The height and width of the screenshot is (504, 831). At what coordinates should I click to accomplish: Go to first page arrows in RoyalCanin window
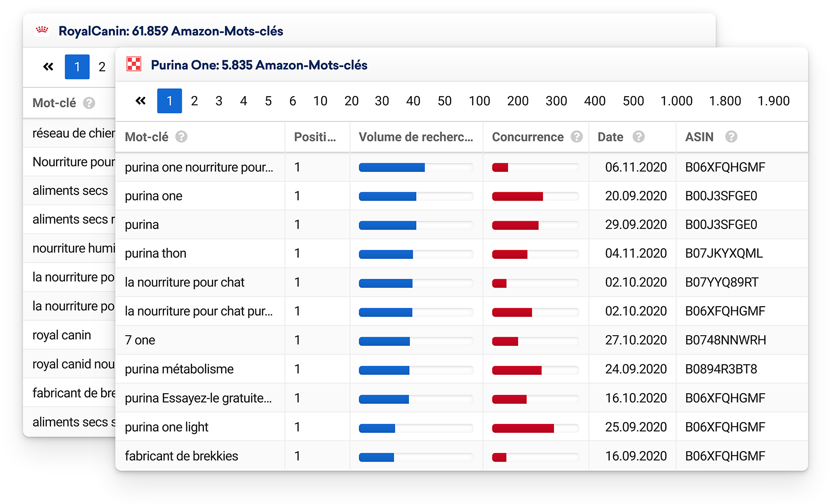coord(48,67)
